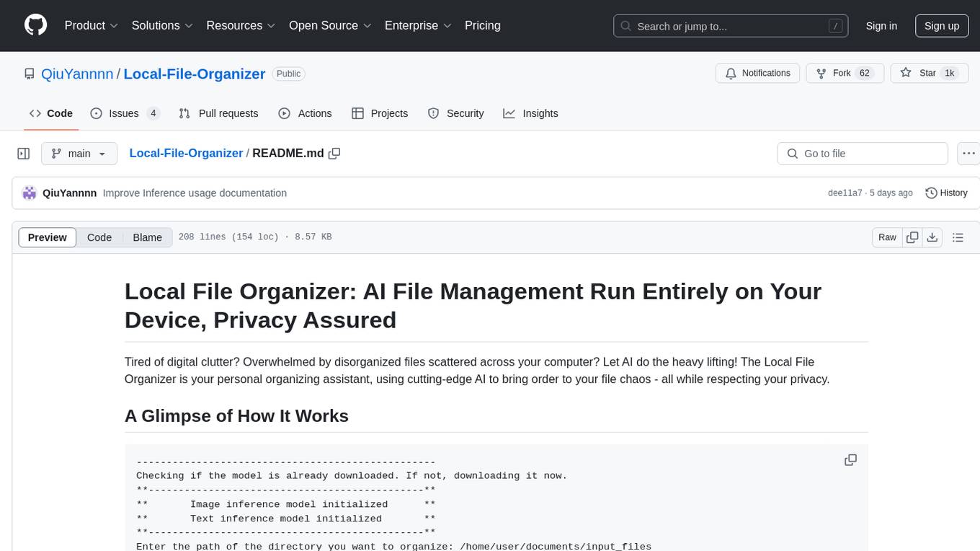980x551 pixels.
Task: Expand the Resources menu
Action: pos(241,25)
